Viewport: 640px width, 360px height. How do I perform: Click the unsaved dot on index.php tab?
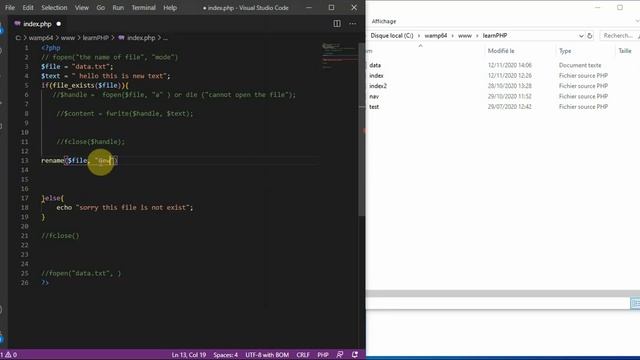(x=58, y=24)
